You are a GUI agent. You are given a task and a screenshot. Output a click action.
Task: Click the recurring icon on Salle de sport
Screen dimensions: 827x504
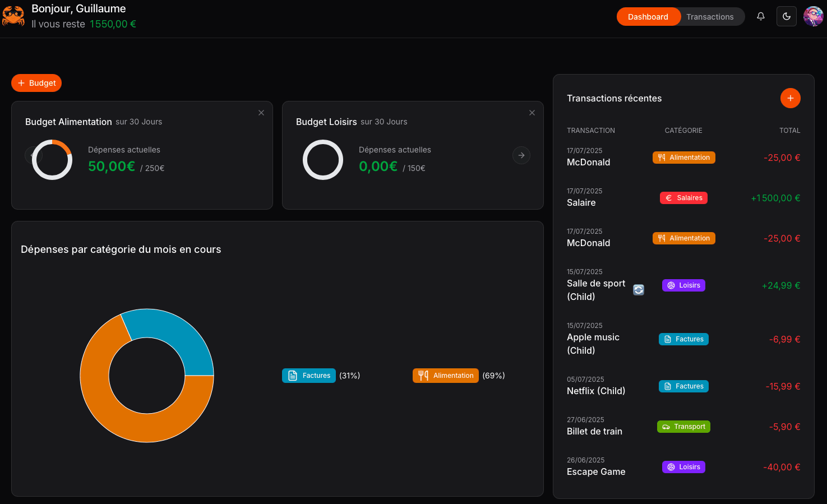[639, 290]
